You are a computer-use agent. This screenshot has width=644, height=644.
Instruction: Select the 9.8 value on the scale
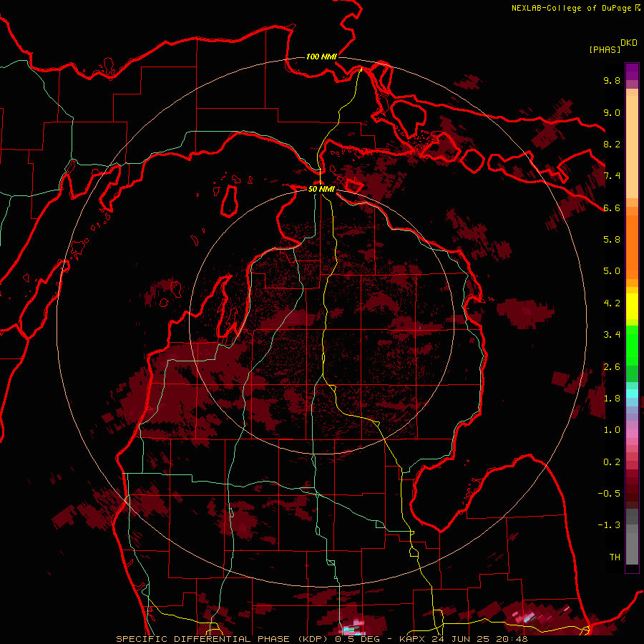click(x=612, y=80)
